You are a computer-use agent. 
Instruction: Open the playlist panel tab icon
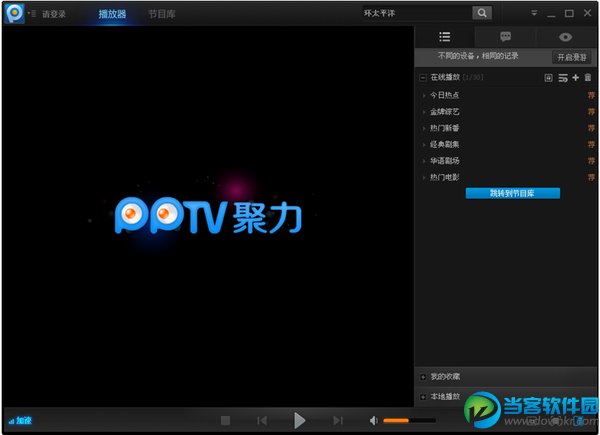[445, 37]
